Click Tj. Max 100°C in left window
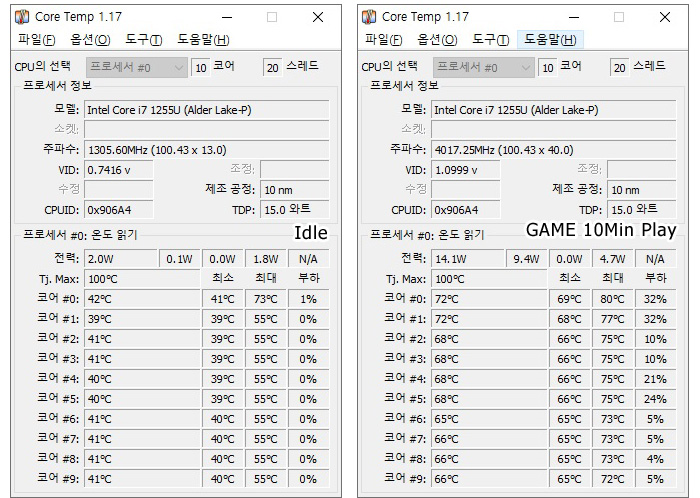This screenshot has height=498, width=700. tap(142, 279)
